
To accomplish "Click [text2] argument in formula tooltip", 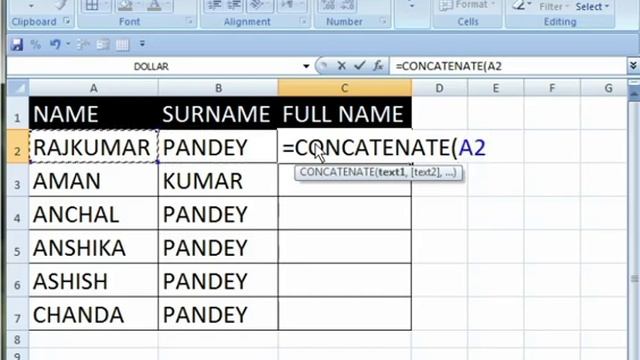I will (x=426, y=172).
